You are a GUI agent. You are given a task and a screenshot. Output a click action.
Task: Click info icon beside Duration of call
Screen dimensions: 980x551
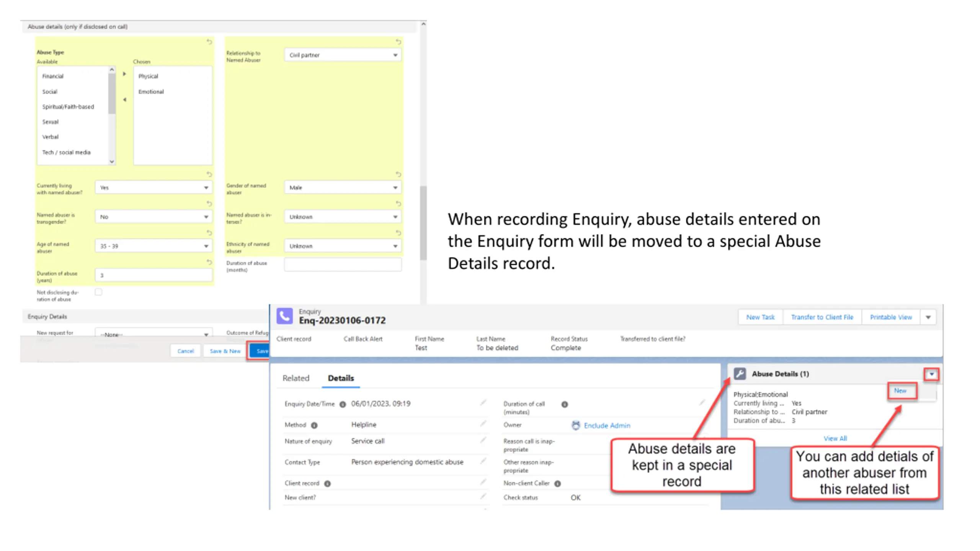pos(564,404)
